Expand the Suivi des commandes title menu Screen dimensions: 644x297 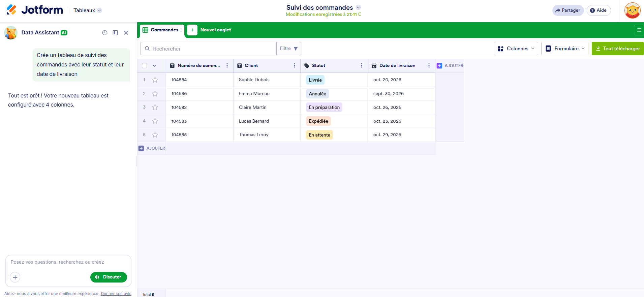click(358, 7)
